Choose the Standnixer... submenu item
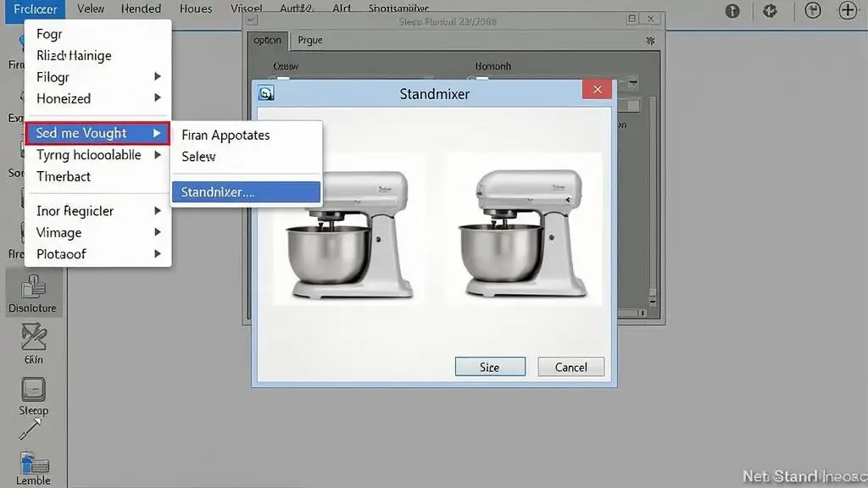Image resolution: width=868 pixels, height=488 pixels. 247,192
